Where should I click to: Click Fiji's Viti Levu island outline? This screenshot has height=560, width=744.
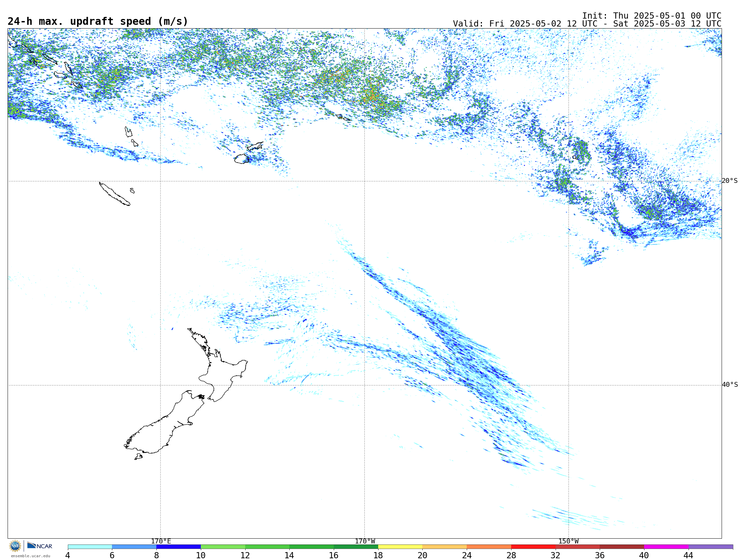coord(241,159)
